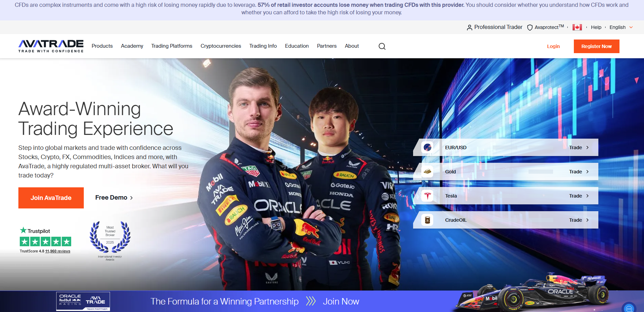The height and width of the screenshot is (312, 644).
Task: Click Trade in the EUR/USD row
Action: pyautogui.click(x=576, y=147)
